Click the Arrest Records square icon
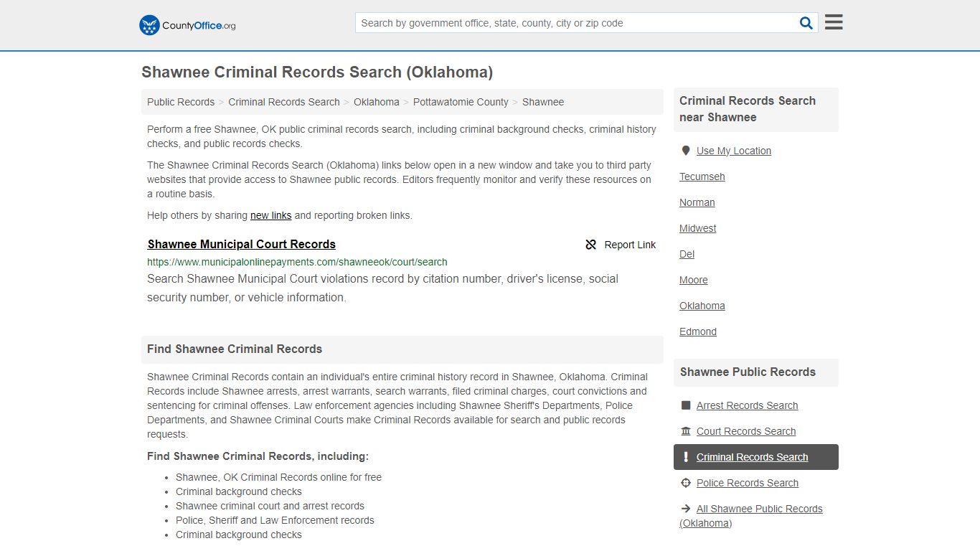This screenshot has width=980, height=551. (686, 405)
